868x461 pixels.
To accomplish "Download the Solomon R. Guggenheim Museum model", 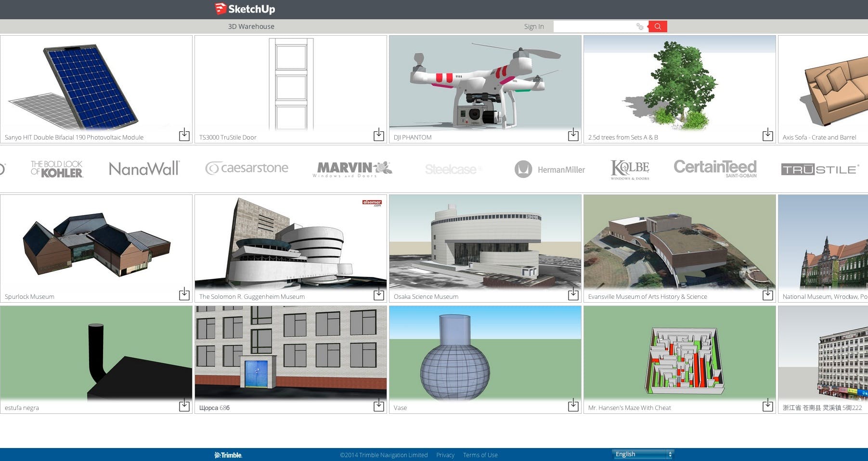I will click(x=378, y=295).
